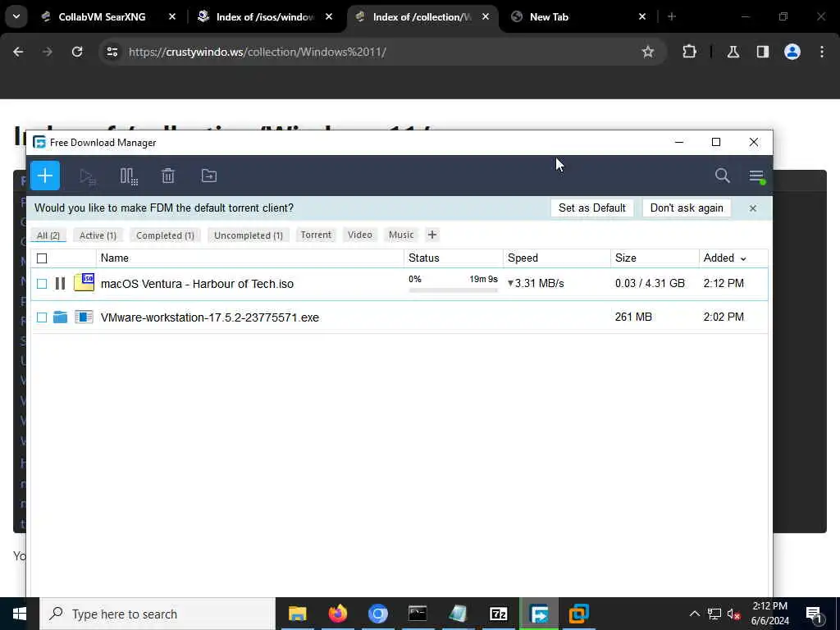This screenshot has width=840, height=630.
Task: Click the ISO file icon of macOS Ventura
Action: [x=84, y=282]
